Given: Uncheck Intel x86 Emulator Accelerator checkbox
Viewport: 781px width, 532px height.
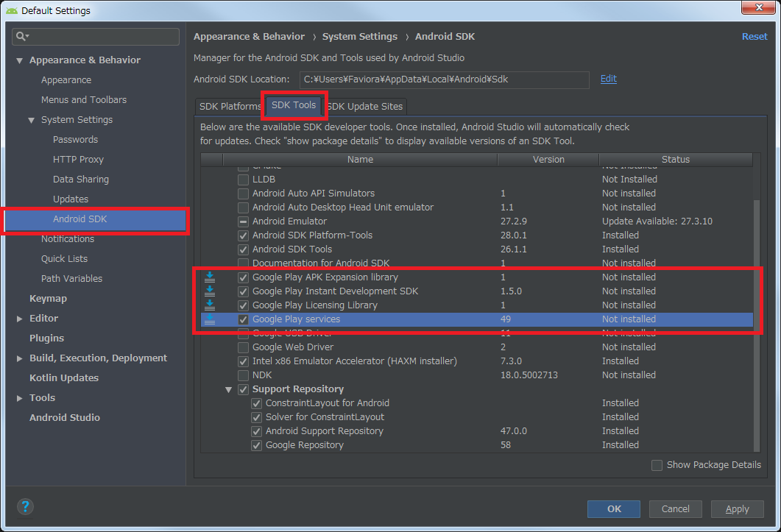Looking at the screenshot, I should point(243,361).
